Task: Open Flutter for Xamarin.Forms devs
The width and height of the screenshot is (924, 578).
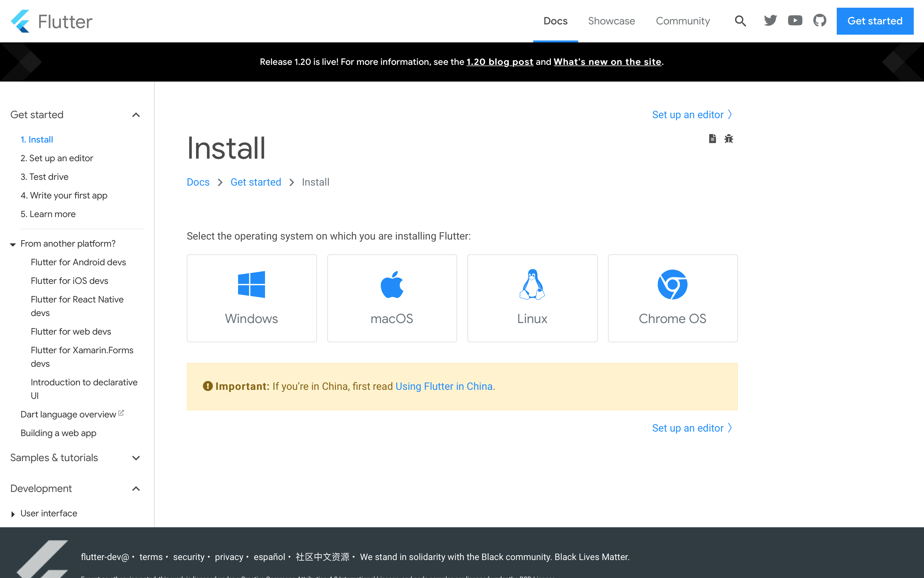Action: 82,357
